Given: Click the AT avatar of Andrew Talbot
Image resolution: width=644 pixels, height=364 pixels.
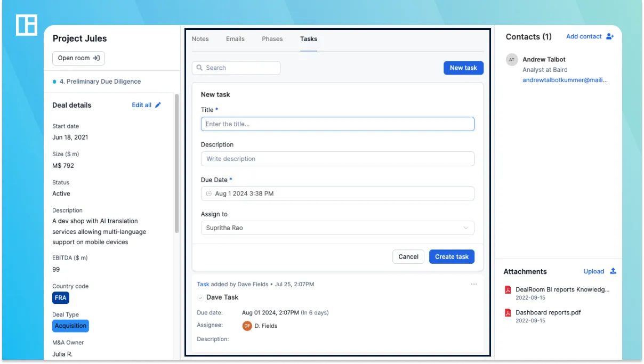Looking at the screenshot, I should tap(512, 60).
